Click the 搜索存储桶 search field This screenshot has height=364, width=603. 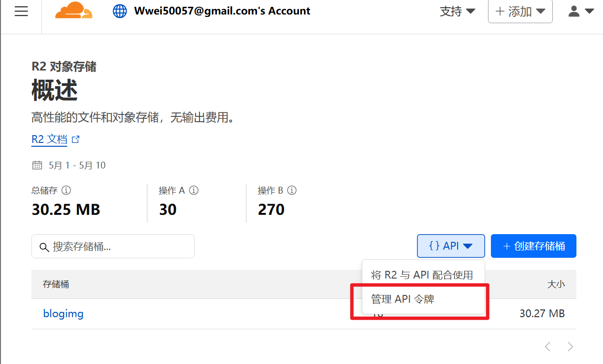113,246
